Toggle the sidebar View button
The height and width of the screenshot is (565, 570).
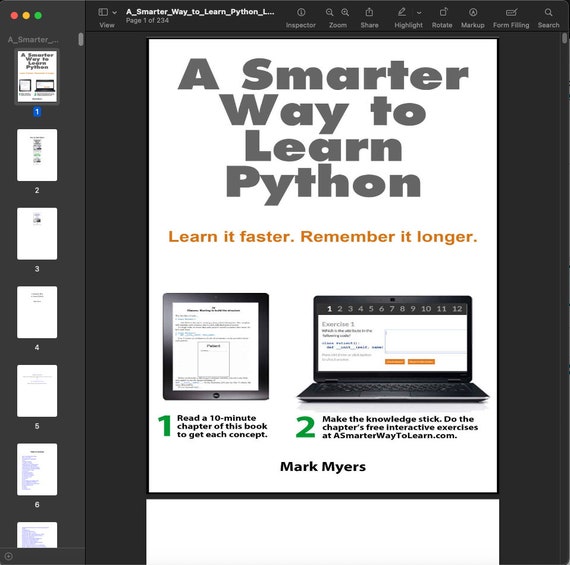point(103,12)
